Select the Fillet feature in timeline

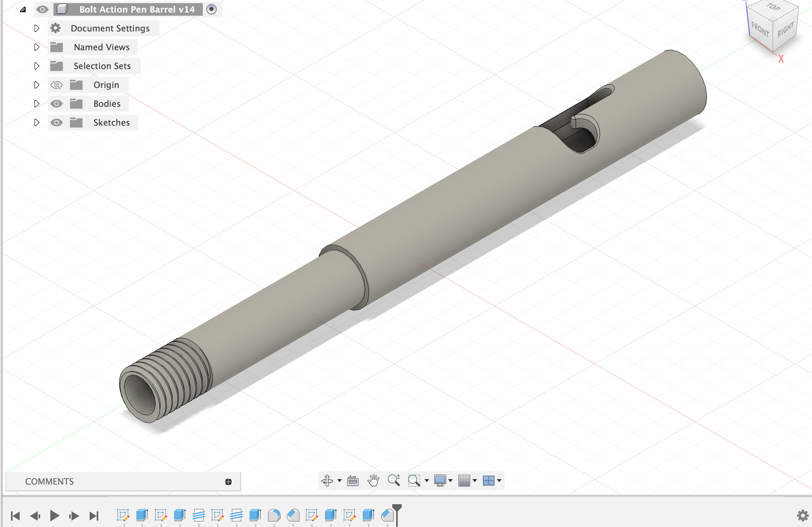(274, 515)
